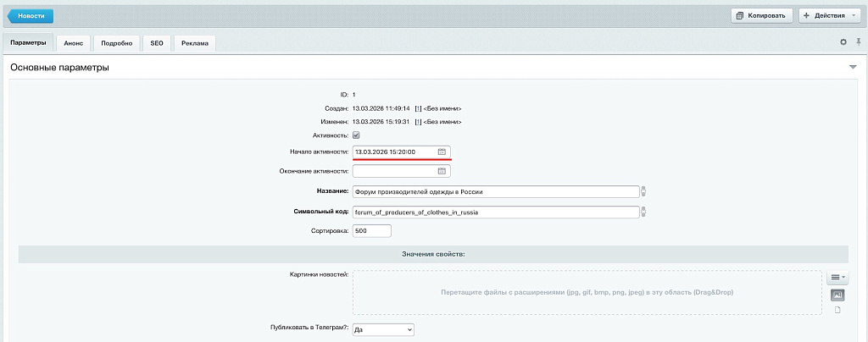Click the link icon beside Символьный код field
The width and height of the screenshot is (868, 342).
click(x=643, y=212)
